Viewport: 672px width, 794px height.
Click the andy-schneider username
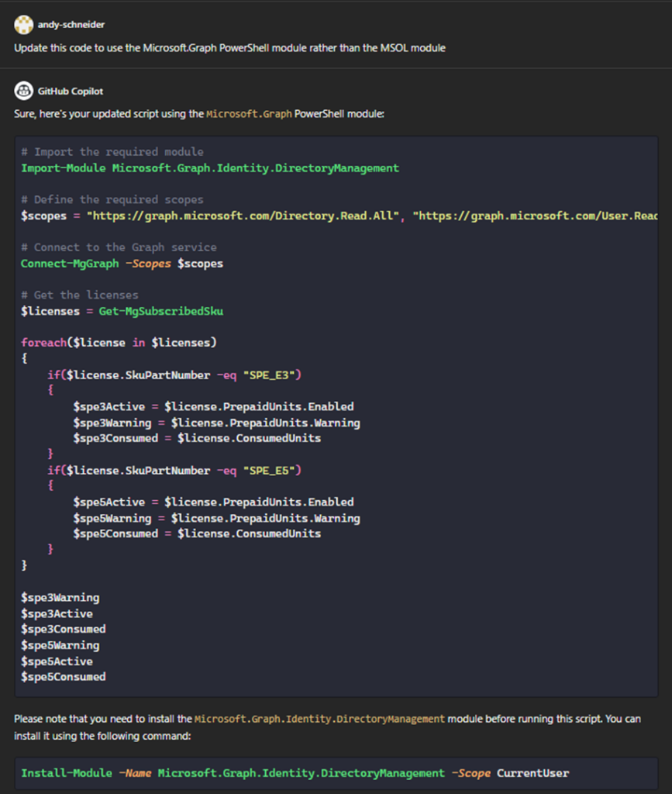[x=71, y=24]
